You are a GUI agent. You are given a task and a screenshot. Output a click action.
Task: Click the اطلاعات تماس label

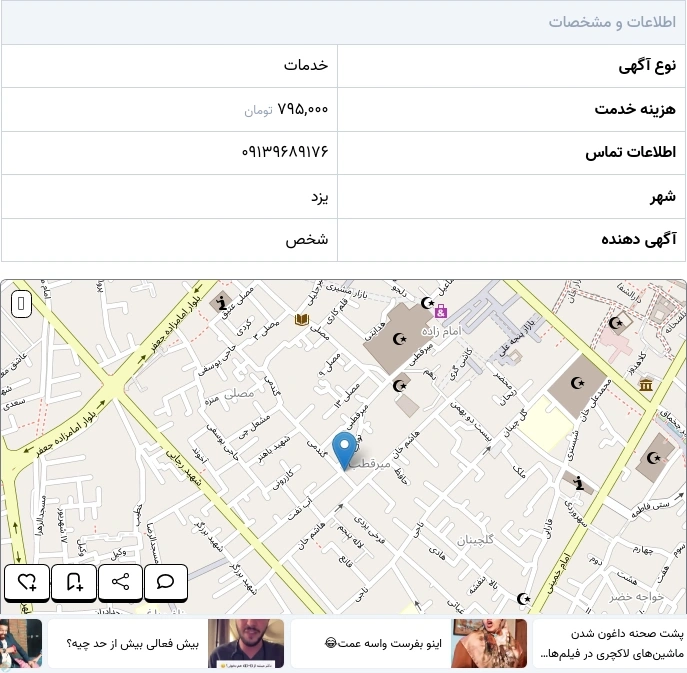pos(631,152)
